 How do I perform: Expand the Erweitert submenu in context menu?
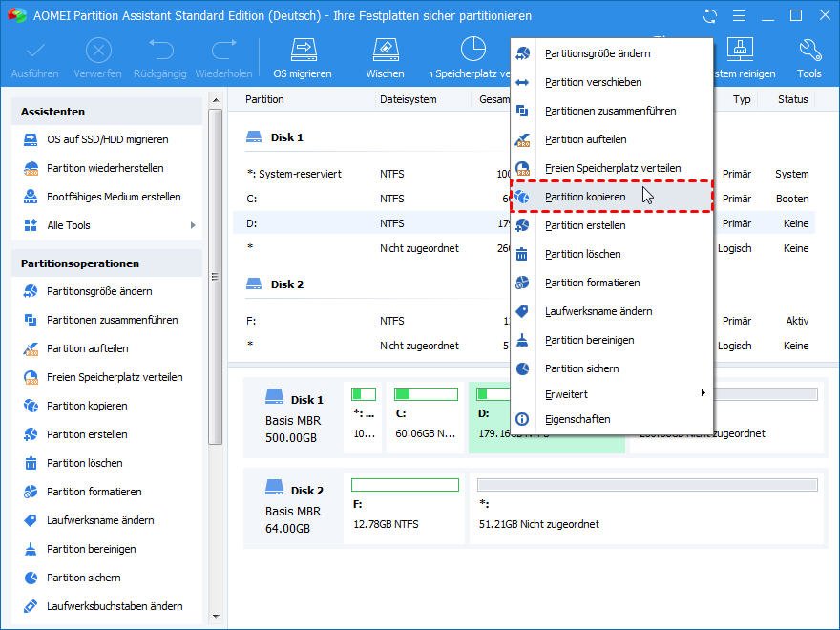pyautogui.click(x=612, y=394)
